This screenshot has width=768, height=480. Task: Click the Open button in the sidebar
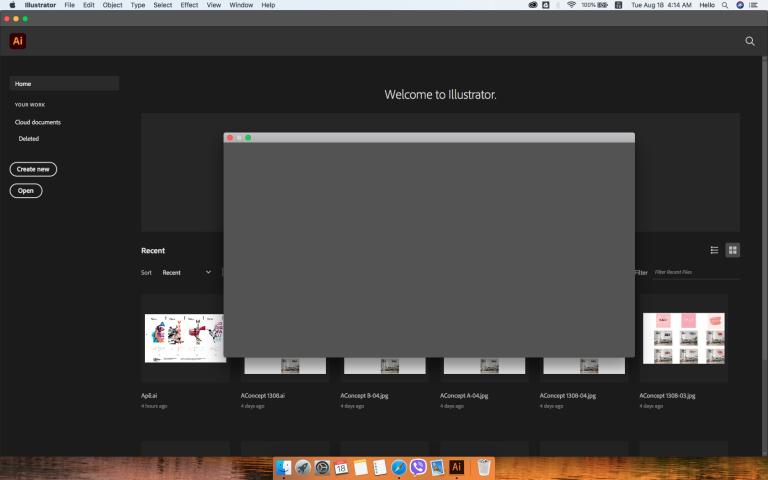click(x=26, y=191)
